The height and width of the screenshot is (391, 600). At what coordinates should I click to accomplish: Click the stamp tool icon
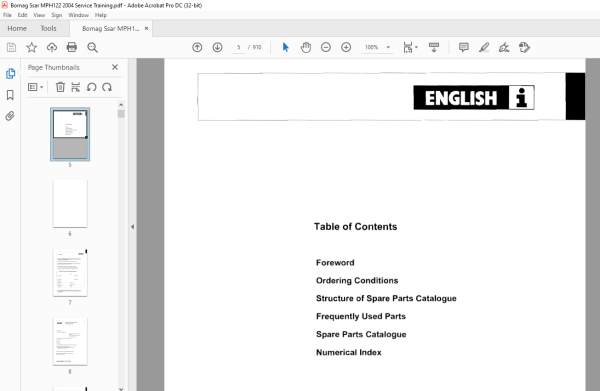point(524,47)
